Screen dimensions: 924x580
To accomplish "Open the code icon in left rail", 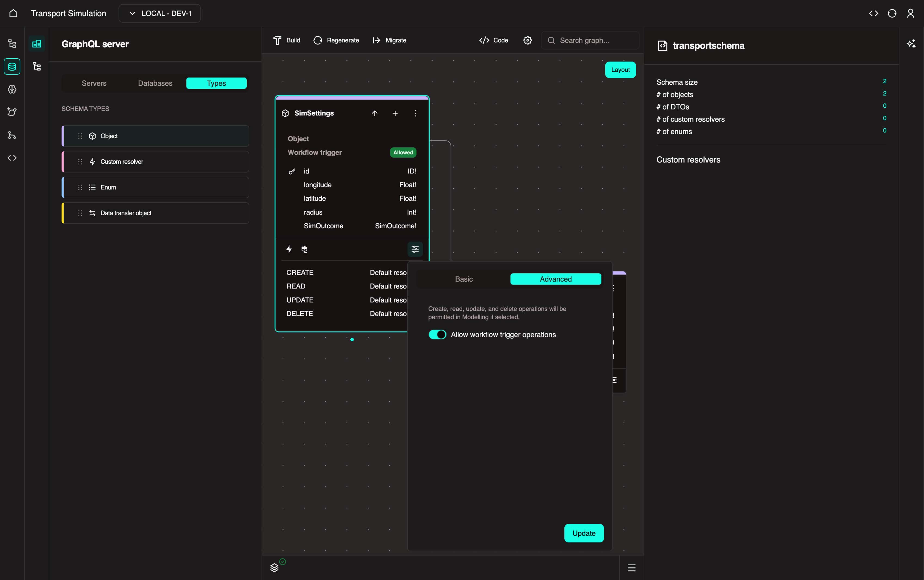I will click(x=12, y=158).
